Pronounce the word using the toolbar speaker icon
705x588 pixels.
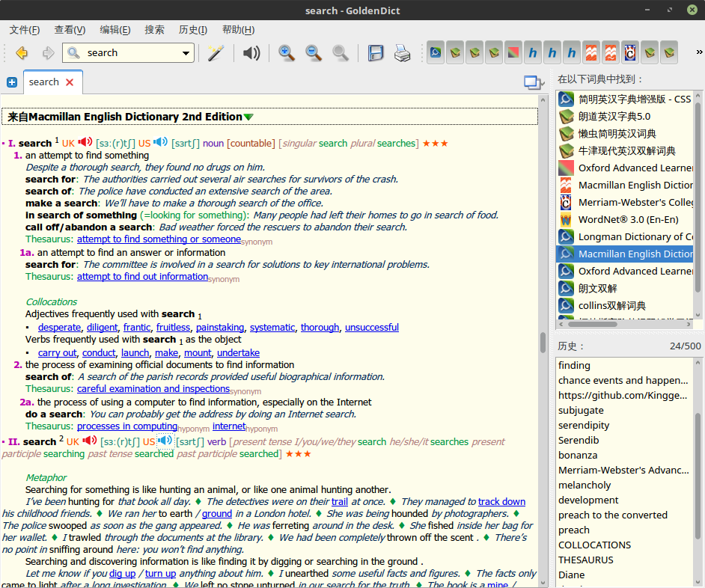[x=251, y=52]
